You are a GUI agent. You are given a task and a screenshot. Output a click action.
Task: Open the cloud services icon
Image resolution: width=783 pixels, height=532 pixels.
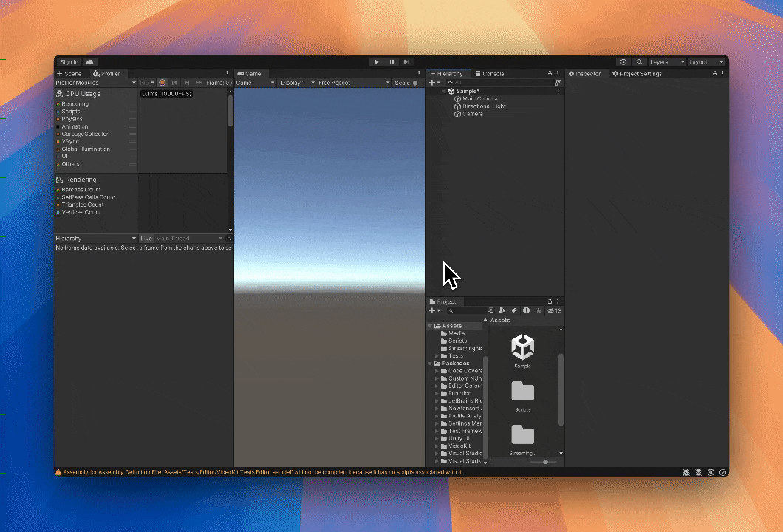(x=89, y=62)
